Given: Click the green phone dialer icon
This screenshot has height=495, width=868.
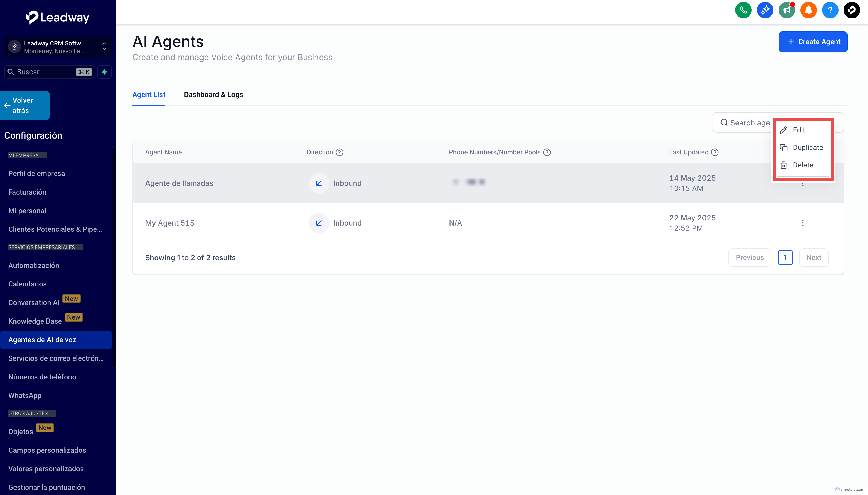Looking at the screenshot, I should pyautogui.click(x=743, y=10).
